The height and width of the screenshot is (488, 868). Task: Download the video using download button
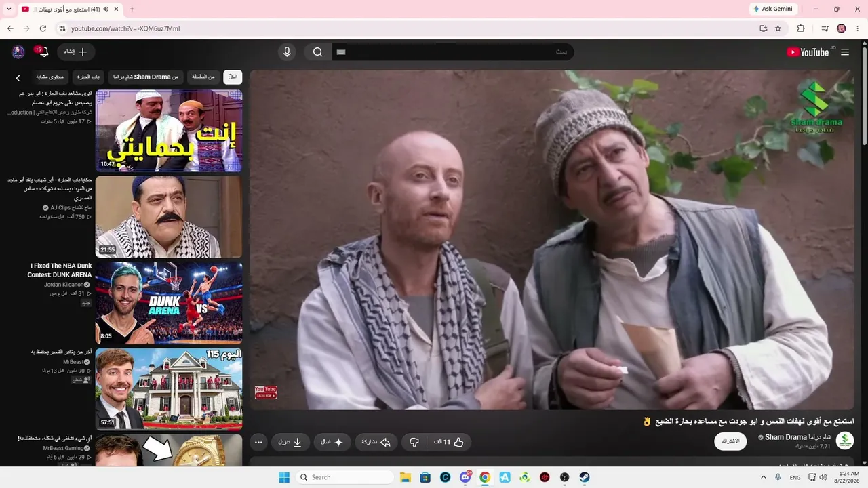click(x=290, y=442)
